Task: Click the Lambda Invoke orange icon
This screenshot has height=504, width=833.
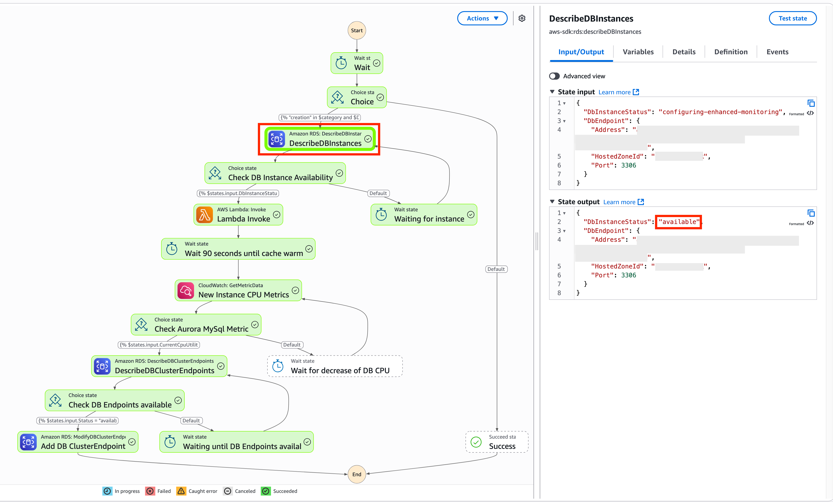Action: (x=204, y=215)
